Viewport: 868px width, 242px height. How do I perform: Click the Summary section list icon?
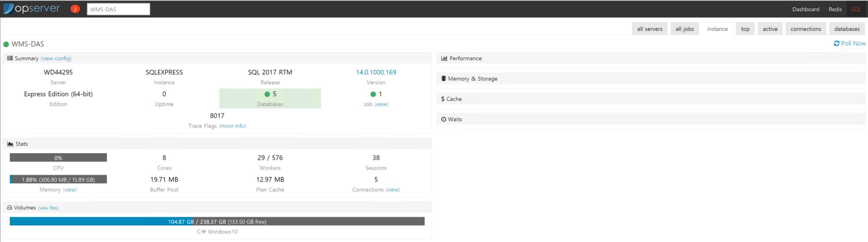click(x=10, y=58)
